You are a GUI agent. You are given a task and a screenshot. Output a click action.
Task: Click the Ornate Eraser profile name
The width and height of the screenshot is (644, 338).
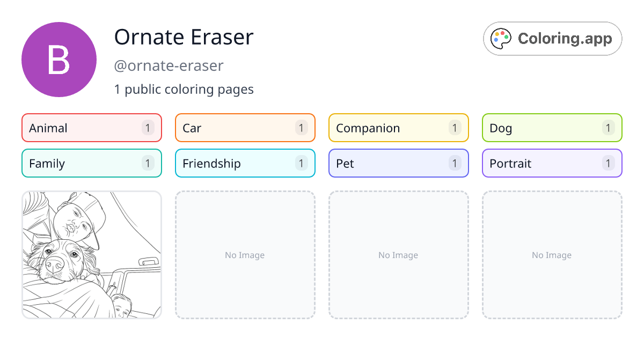tap(184, 37)
